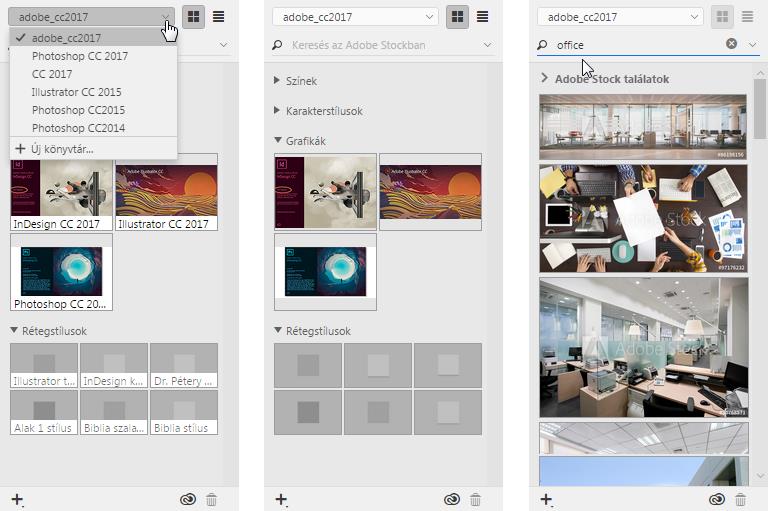Viewport: 768px width, 511px height.
Task: Select 'Biblia stílus' layer style
Action: pos(184,413)
